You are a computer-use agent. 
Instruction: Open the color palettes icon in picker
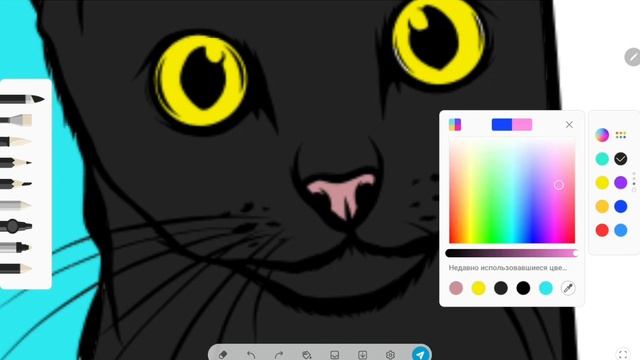click(455, 124)
